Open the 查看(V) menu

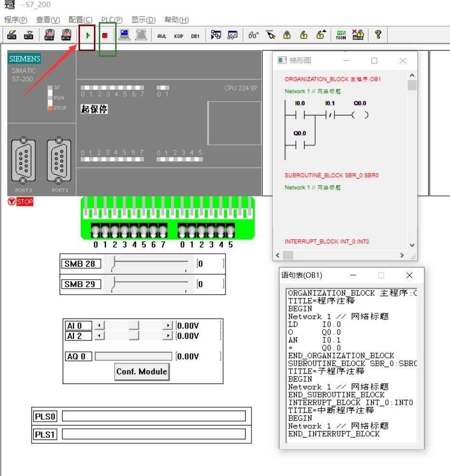click(48, 20)
